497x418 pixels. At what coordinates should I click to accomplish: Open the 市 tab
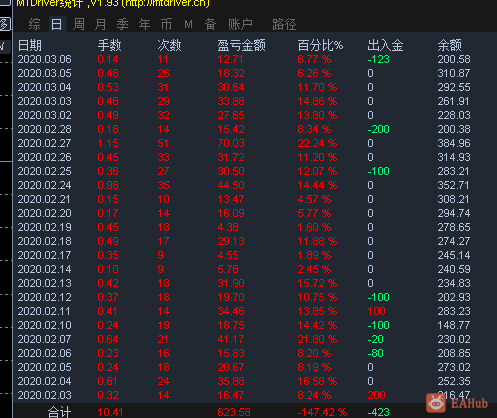pyautogui.click(x=166, y=24)
